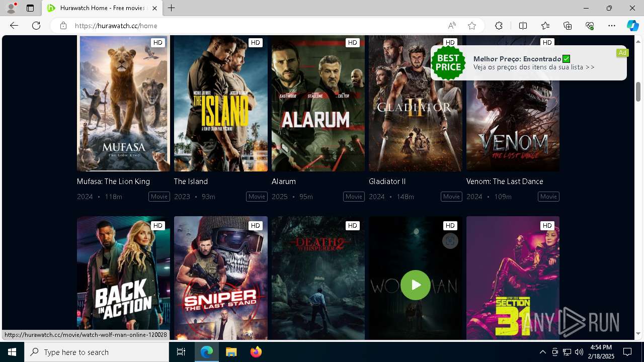Image resolution: width=644 pixels, height=362 pixels.
Task: Click the Mufasa: The Lion King title link
Action: click(113, 181)
